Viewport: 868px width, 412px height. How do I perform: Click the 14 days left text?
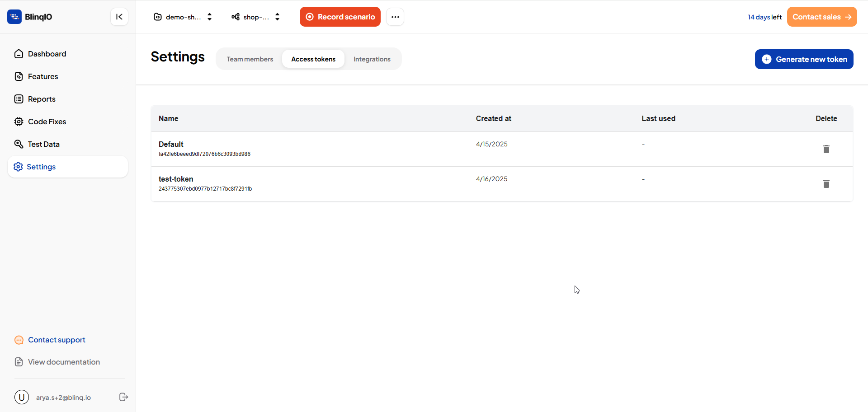pos(764,17)
